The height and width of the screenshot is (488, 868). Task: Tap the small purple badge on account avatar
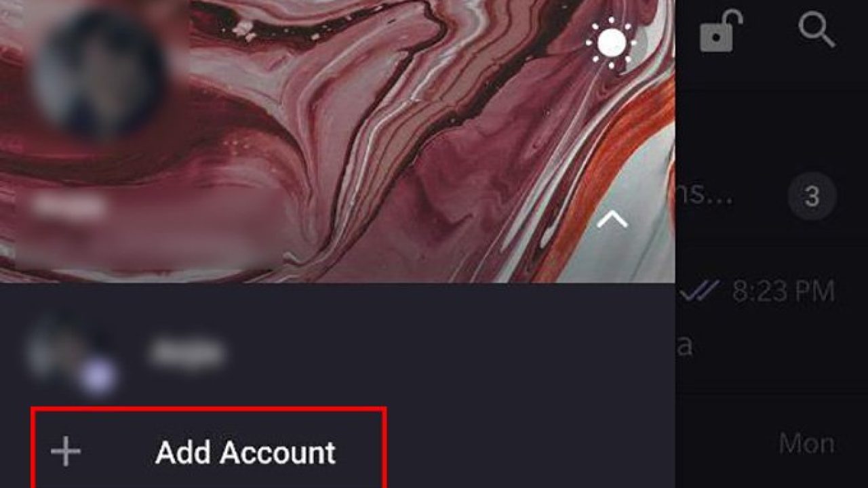(x=96, y=377)
